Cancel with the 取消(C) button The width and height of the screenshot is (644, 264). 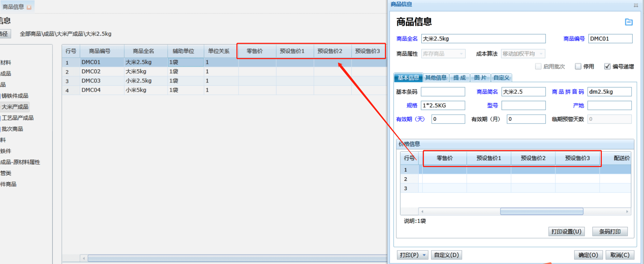(620, 255)
